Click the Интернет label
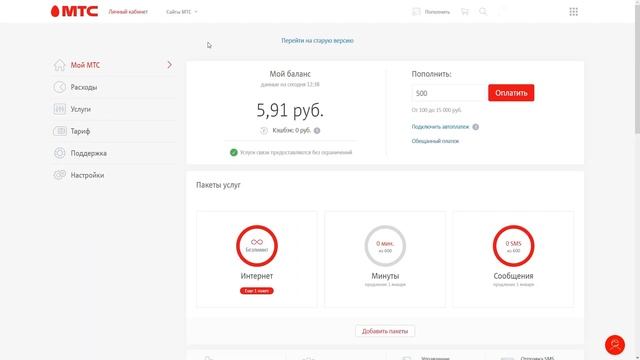Image resolution: width=640 pixels, height=360 pixels. click(257, 276)
